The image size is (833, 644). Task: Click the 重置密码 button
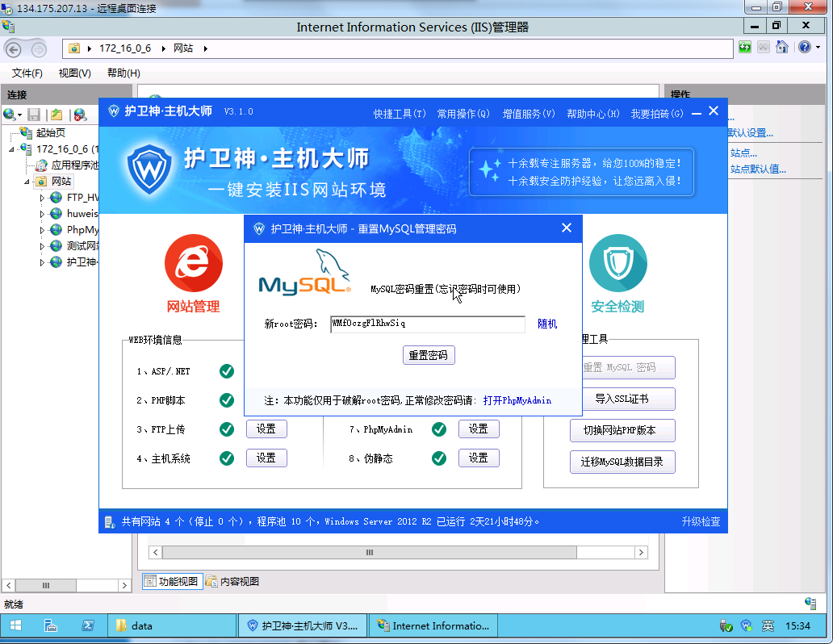tap(429, 355)
